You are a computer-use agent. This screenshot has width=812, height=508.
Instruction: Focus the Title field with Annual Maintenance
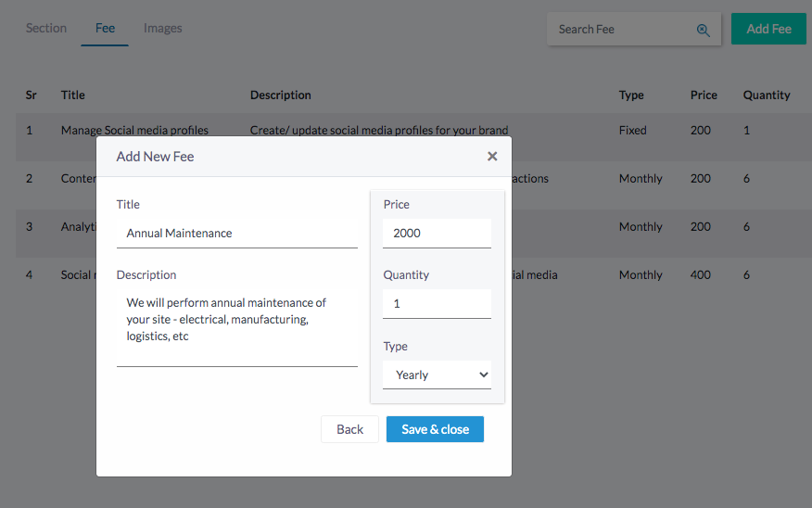click(236, 234)
